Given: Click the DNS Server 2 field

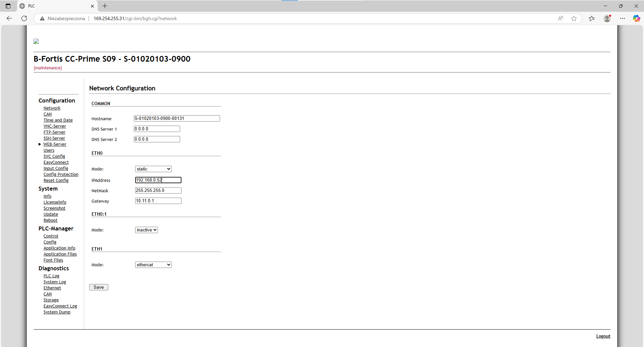Looking at the screenshot, I should click(157, 139).
